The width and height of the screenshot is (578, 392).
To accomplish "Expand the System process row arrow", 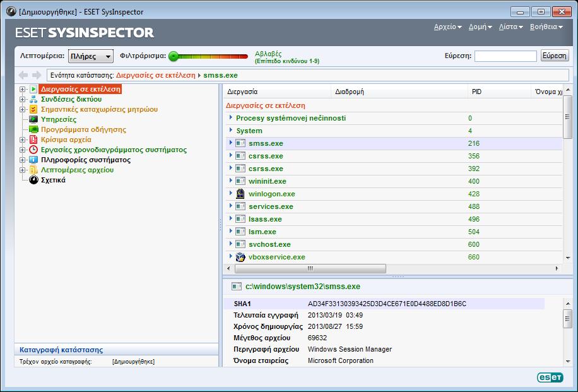I will (x=231, y=130).
